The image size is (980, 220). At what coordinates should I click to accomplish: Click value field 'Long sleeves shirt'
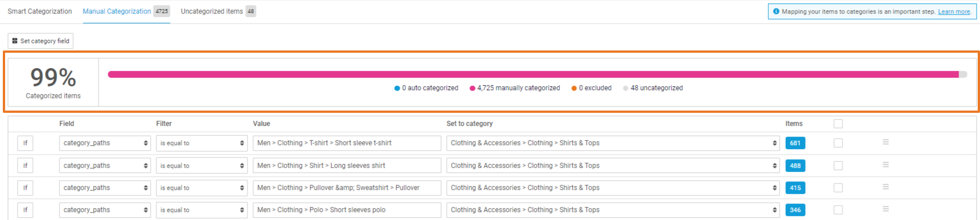(x=347, y=166)
